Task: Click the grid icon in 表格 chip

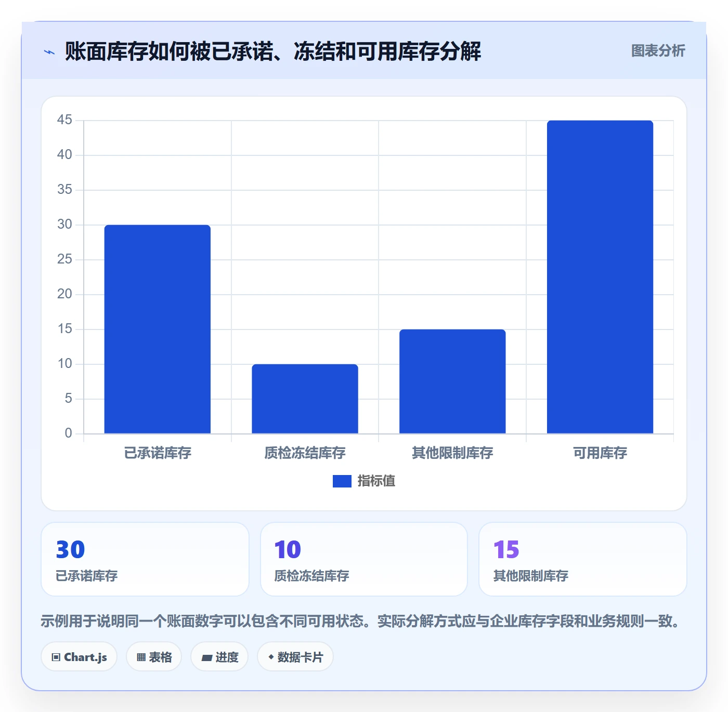Action: point(141,657)
